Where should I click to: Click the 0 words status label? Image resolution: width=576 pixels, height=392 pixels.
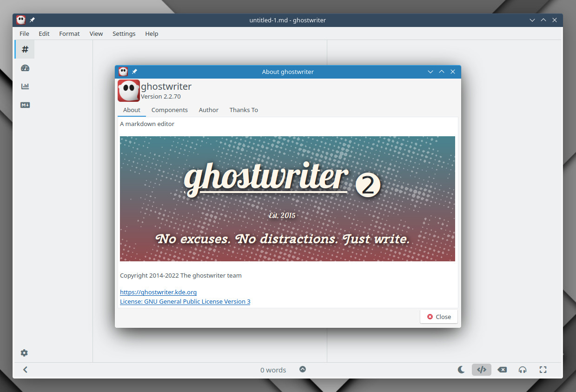point(273,370)
